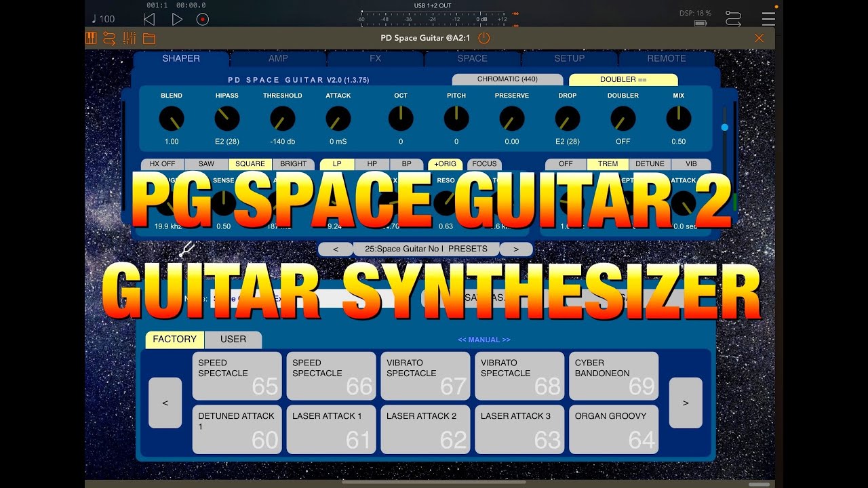This screenshot has height=488, width=868.
Task: Close the plugin with the orange X
Action: (x=759, y=38)
